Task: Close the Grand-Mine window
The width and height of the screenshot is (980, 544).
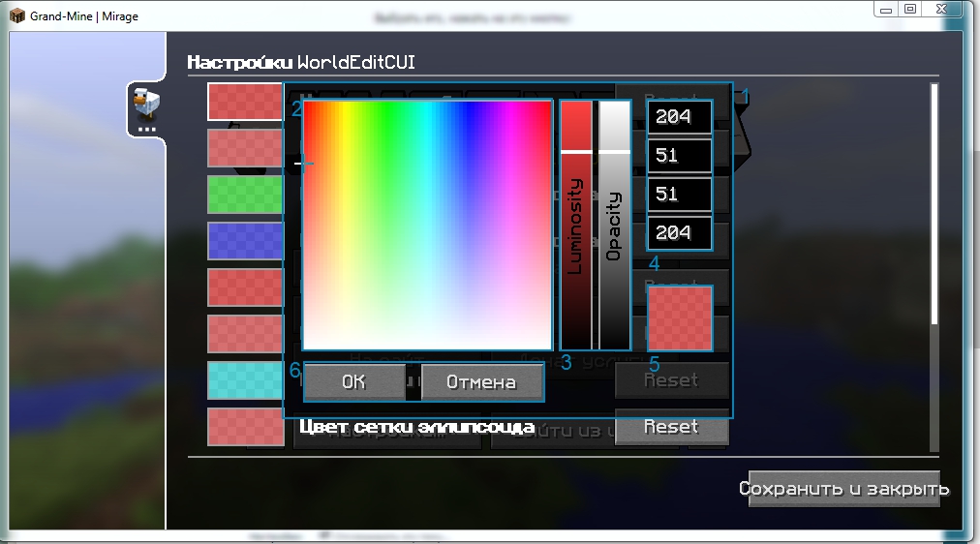Action: [x=942, y=9]
